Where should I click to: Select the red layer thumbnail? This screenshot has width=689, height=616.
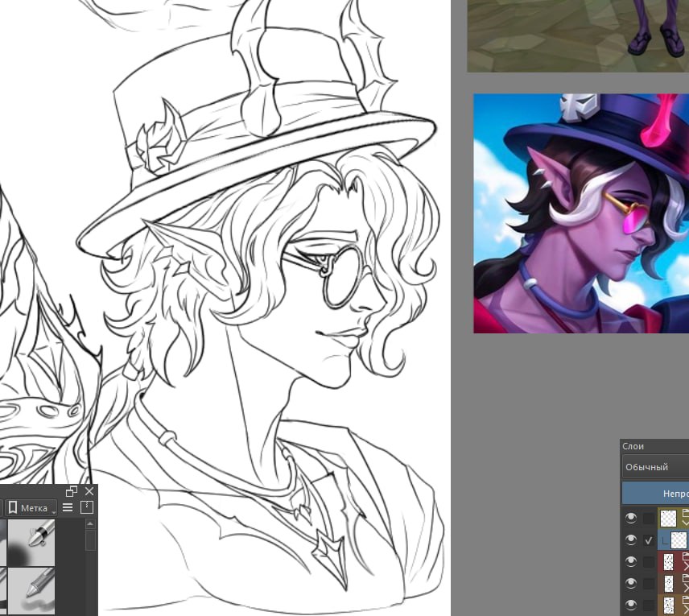tap(668, 562)
